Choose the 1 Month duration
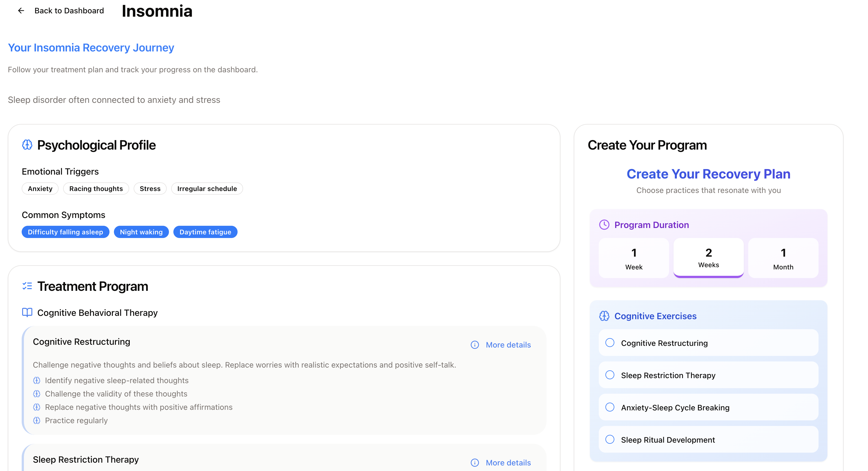868x471 pixels. 783,258
